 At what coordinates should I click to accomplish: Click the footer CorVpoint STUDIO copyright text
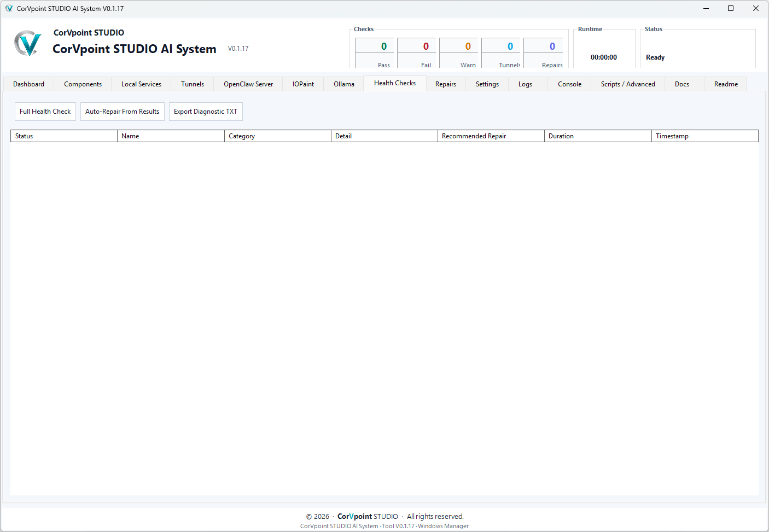(384, 516)
